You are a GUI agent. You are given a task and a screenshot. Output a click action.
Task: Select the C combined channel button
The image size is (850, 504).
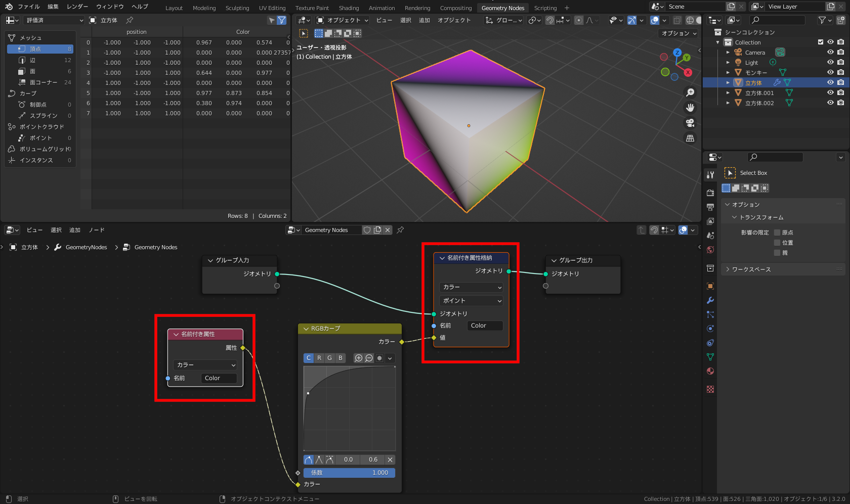click(x=309, y=358)
